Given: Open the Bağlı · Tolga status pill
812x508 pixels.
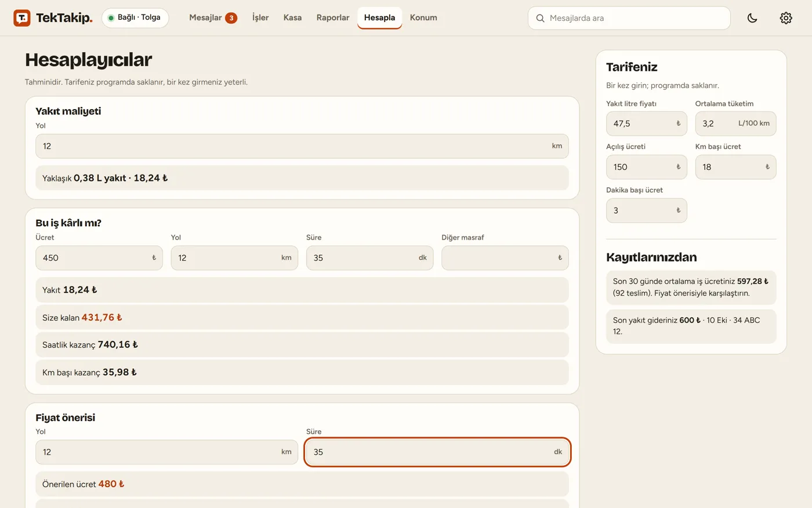Looking at the screenshot, I should (135, 18).
